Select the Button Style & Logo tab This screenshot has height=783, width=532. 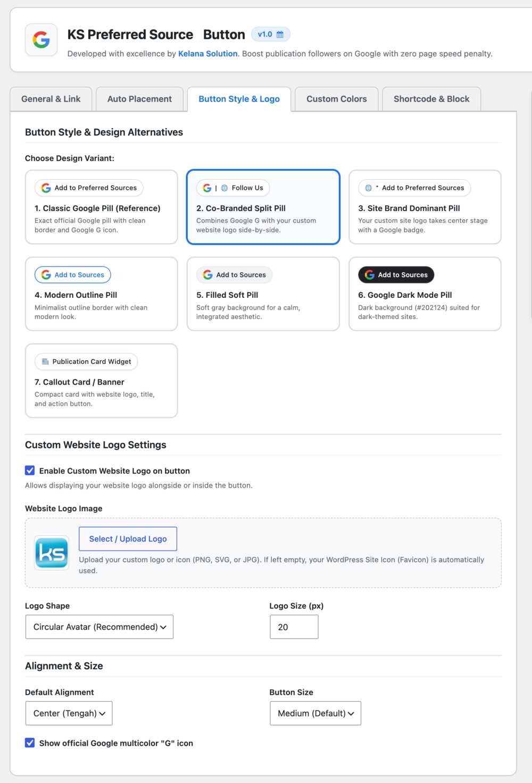[239, 99]
